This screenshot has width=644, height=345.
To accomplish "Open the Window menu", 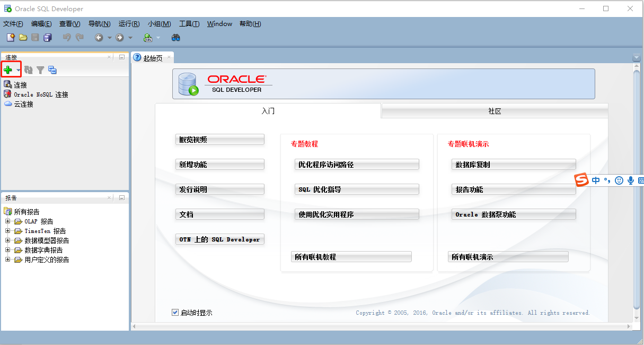I will (219, 23).
